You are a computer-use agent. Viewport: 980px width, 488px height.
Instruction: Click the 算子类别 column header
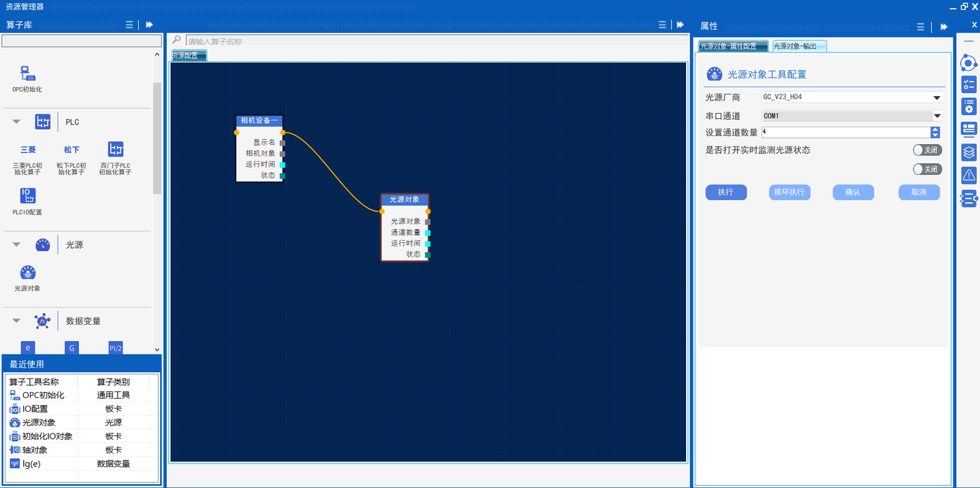(113, 382)
